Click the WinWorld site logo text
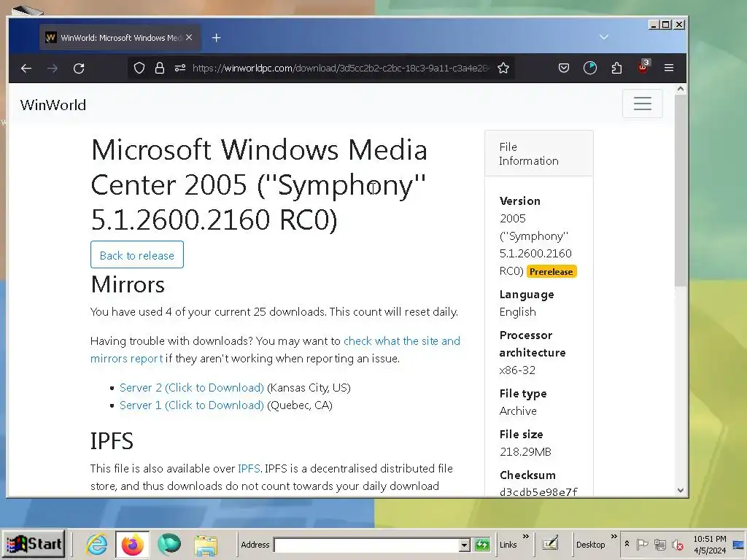 (x=53, y=105)
